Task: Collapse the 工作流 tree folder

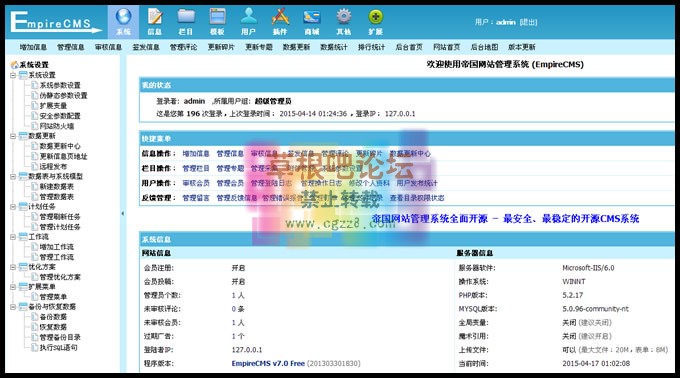Action: (13, 237)
